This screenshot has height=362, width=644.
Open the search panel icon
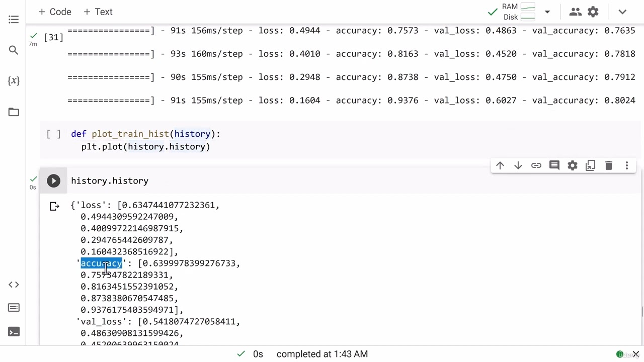(14, 50)
